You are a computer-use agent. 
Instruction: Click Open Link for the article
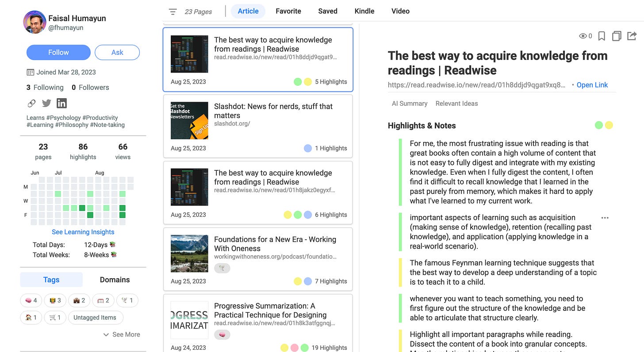coord(592,85)
